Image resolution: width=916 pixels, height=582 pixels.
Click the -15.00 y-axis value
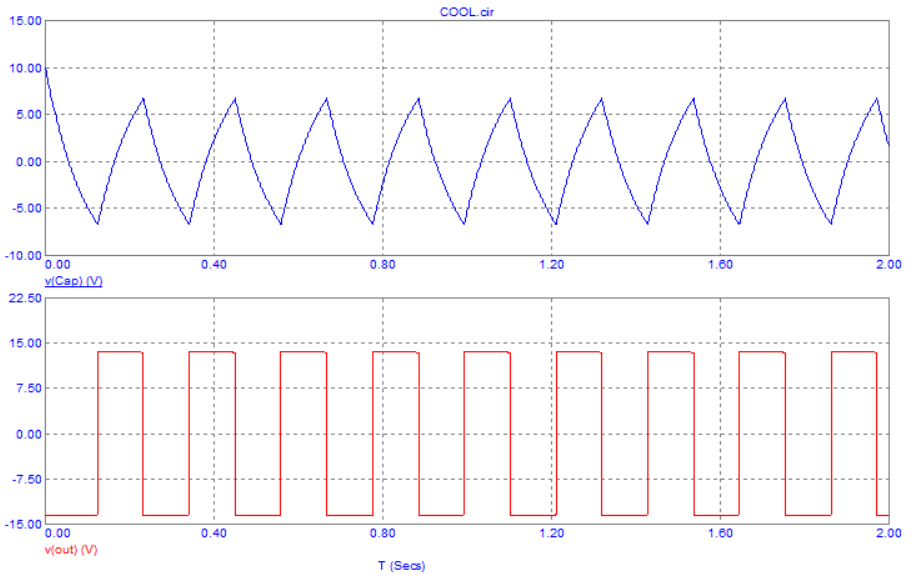(x=24, y=524)
